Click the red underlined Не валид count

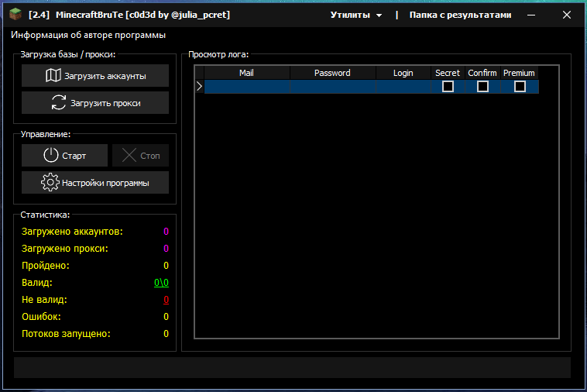click(166, 300)
